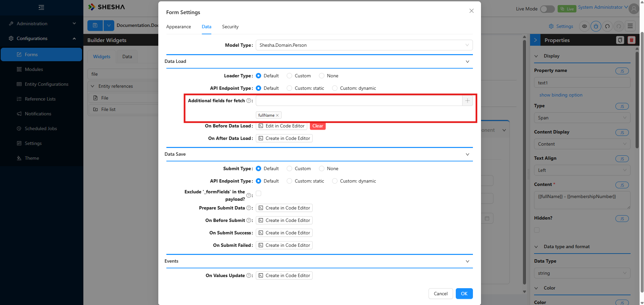Open the Text Align Left dropdown
Image resolution: width=644 pixels, height=305 pixels.
point(582,170)
